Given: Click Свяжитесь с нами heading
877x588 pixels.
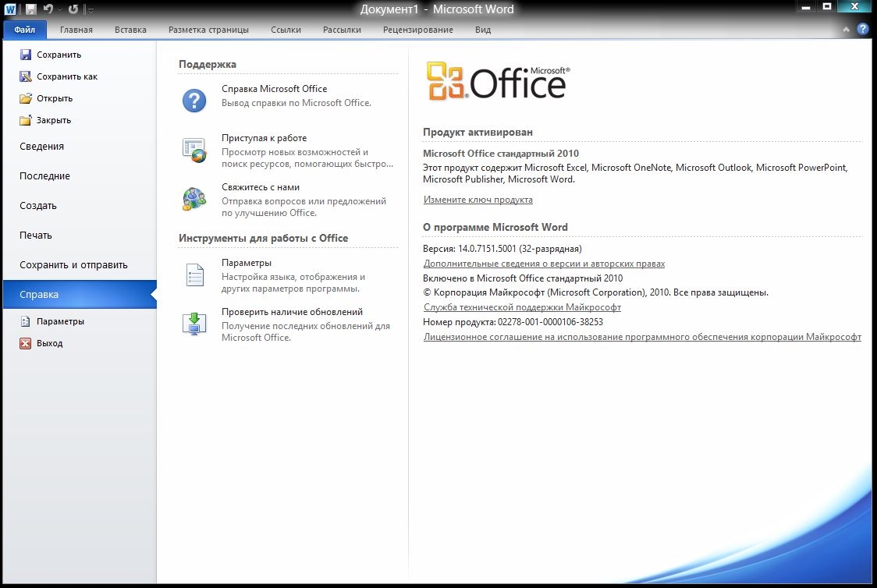Looking at the screenshot, I should pyautogui.click(x=260, y=186).
